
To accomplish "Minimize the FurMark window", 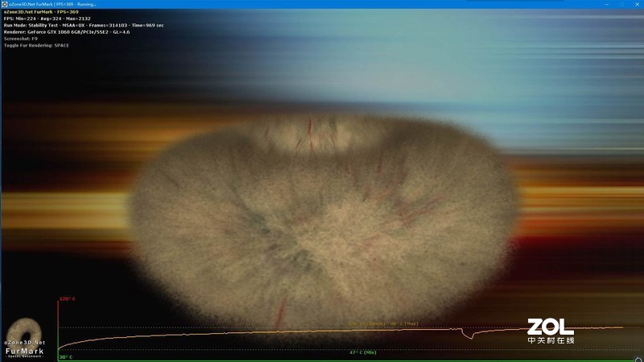I will point(607,4).
